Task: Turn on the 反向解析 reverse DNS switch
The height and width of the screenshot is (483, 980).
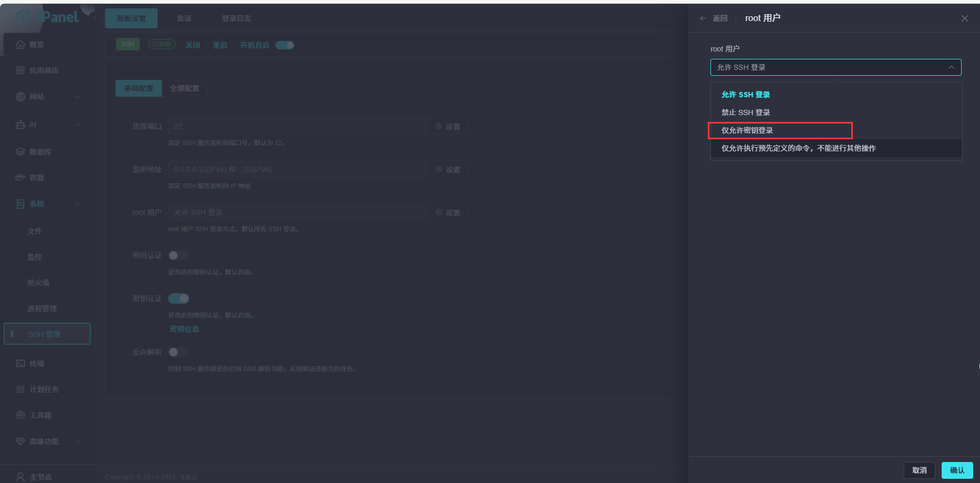Action: 178,352
